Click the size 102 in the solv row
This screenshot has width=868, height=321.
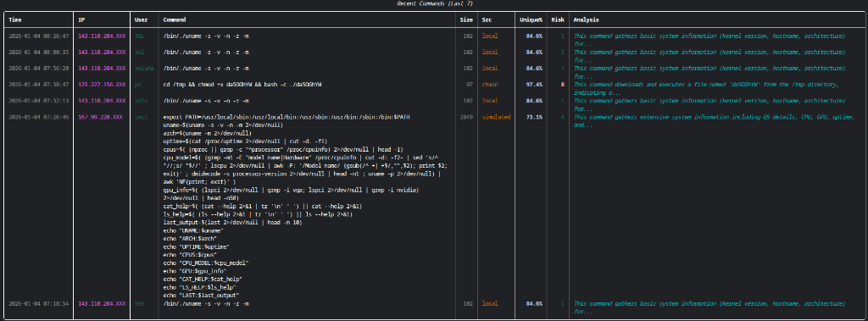[468, 101]
